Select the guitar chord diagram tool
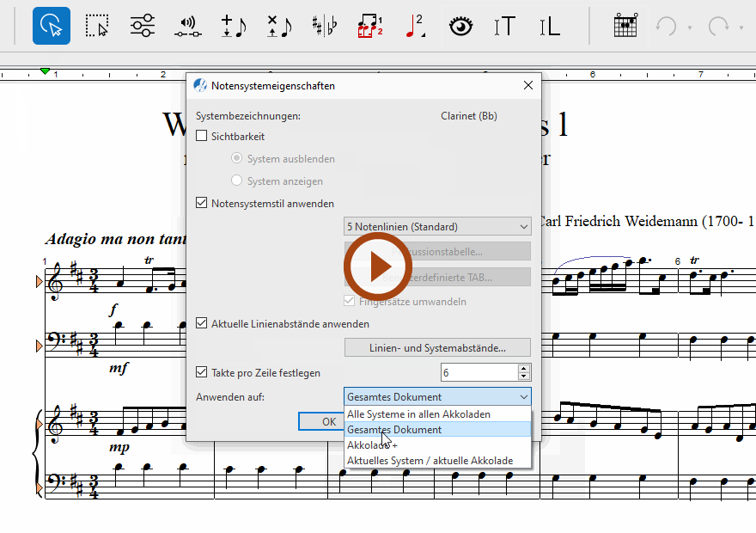This screenshot has height=533, width=756. pos(625,26)
